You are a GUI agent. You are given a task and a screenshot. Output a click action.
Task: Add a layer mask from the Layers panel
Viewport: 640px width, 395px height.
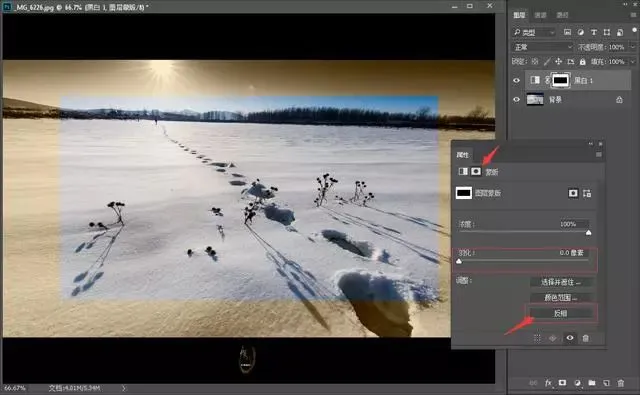click(x=562, y=383)
